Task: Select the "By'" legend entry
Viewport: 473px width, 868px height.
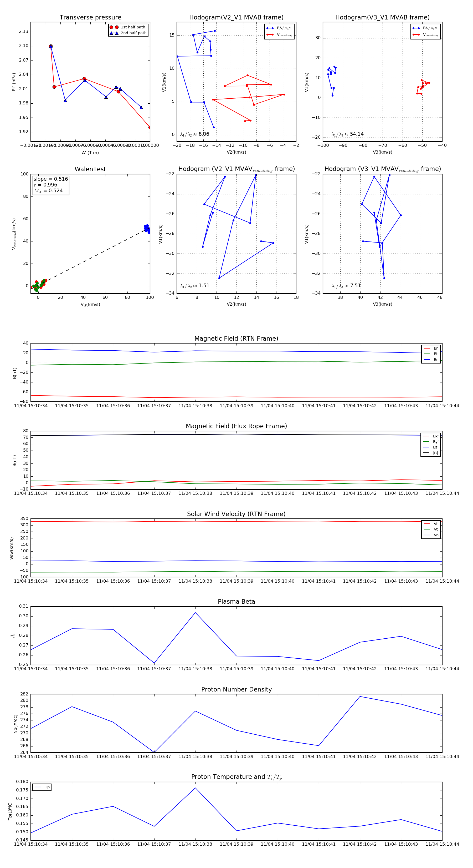Action: (x=431, y=442)
